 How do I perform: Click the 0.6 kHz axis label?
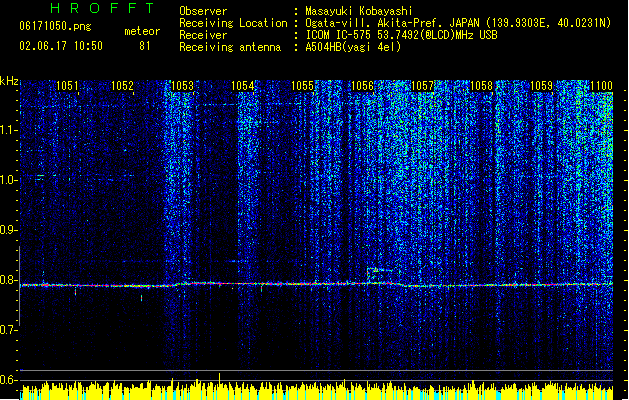click(8, 380)
